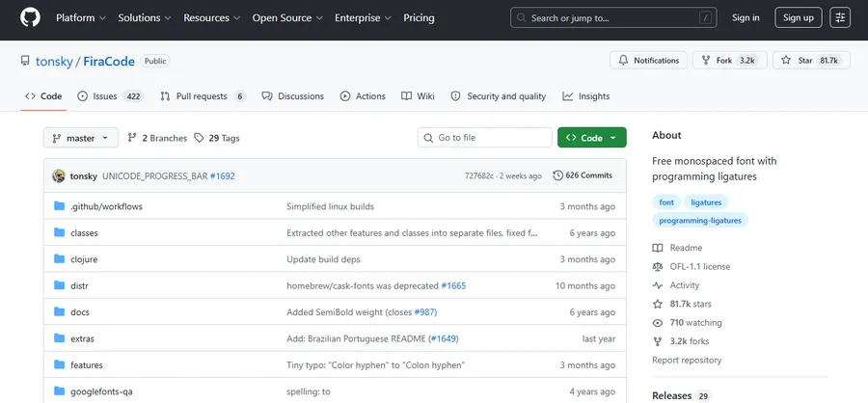The width and height of the screenshot is (868, 403).
Task: Open issue link #987 in docs row
Action: (x=424, y=312)
